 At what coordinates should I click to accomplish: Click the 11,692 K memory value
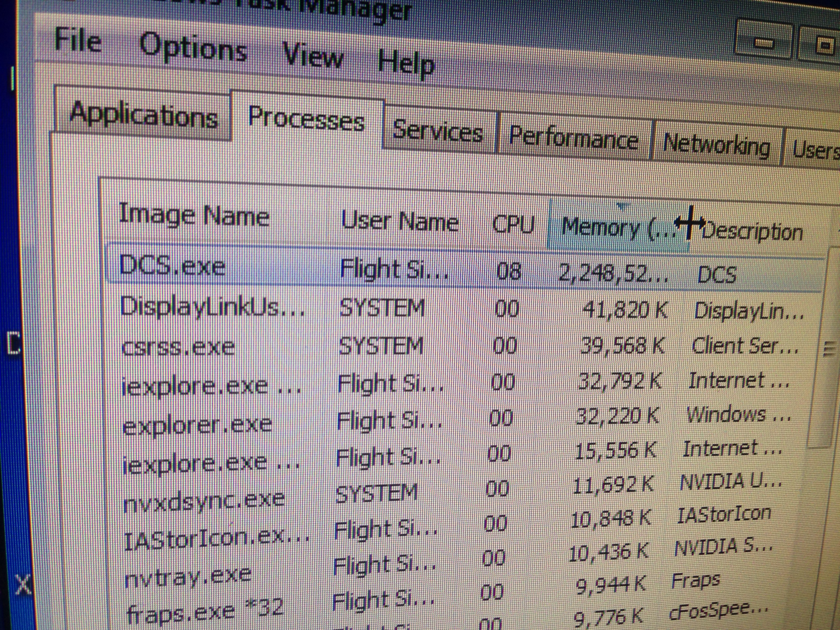pos(613,485)
